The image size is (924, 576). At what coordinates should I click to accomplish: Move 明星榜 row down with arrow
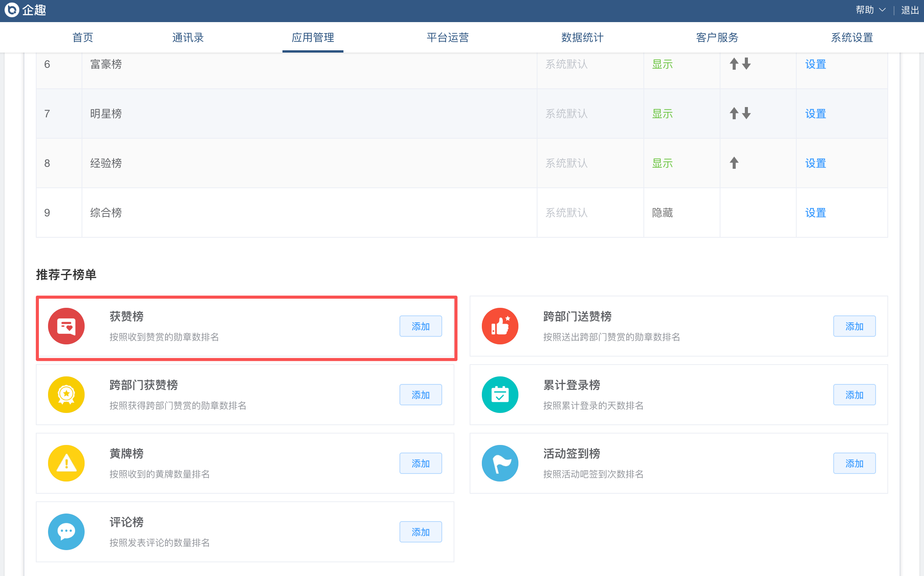pos(747,113)
